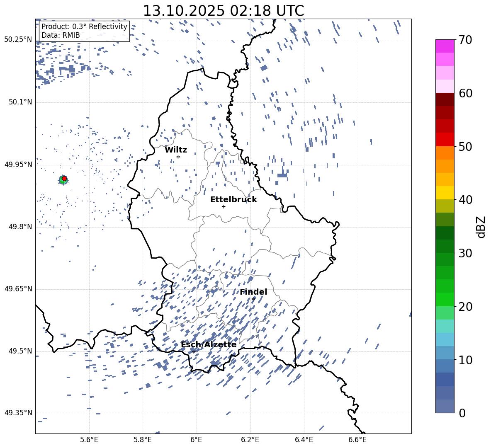Screen dimensions: 491x448
Task: Click the Wiltz city label
Action: [x=176, y=150]
